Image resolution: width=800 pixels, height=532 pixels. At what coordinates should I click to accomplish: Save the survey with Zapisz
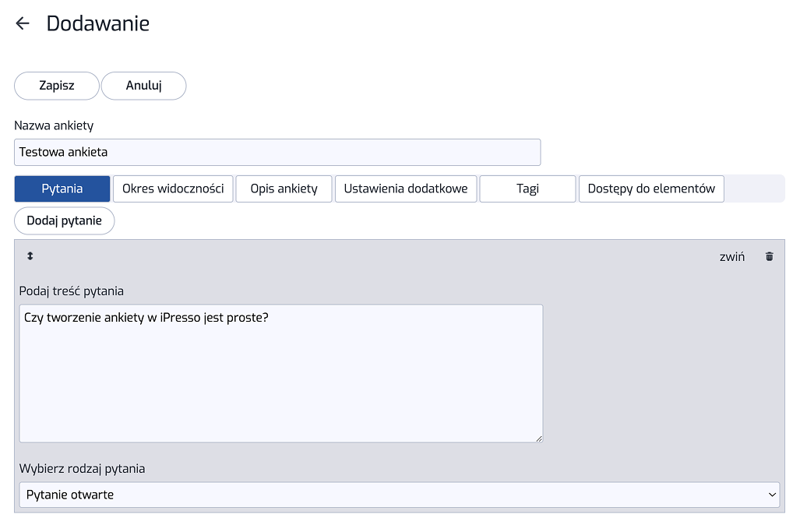(57, 86)
